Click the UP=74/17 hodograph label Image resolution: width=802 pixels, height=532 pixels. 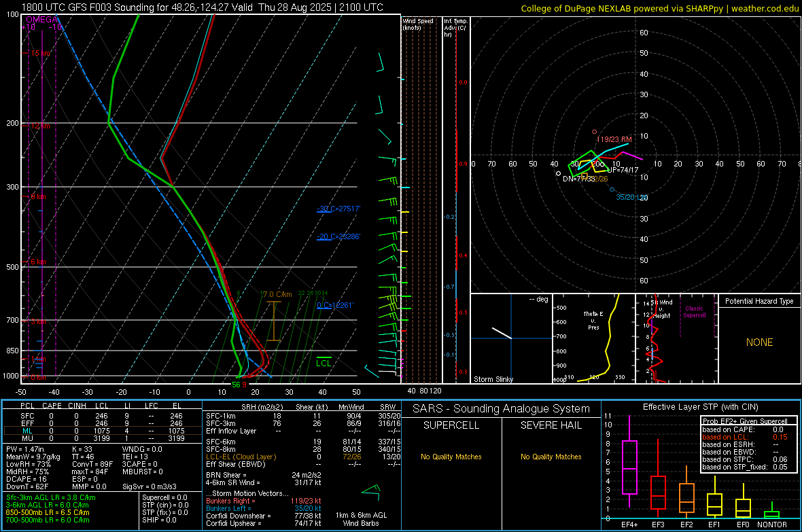[623, 170]
